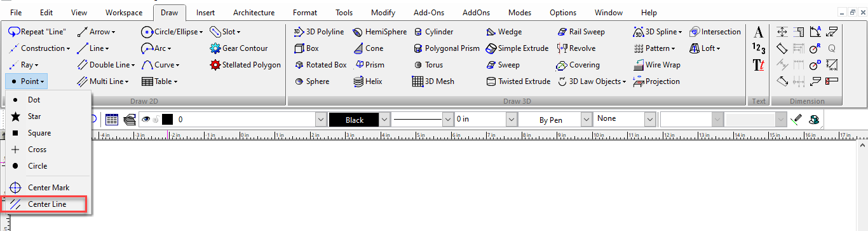The width and height of the screenshot is (868, 231).
Task: Select the HemiSphere 3D tool
Action: pos(379,32)
